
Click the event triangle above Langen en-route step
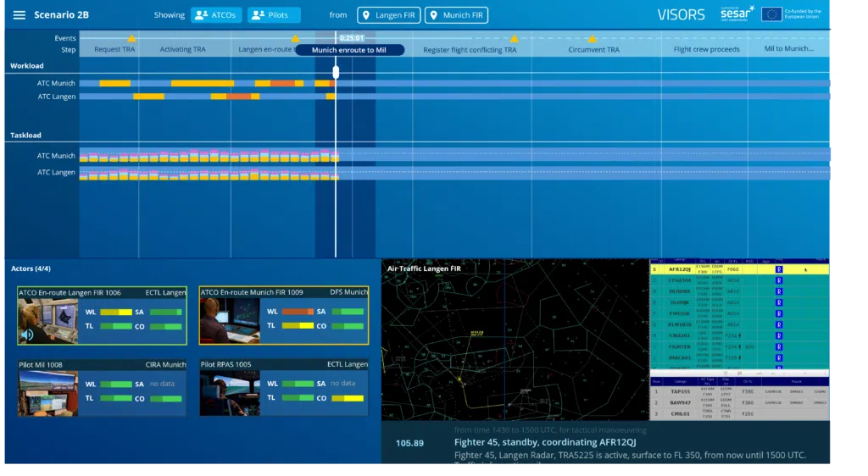[295, 39]
